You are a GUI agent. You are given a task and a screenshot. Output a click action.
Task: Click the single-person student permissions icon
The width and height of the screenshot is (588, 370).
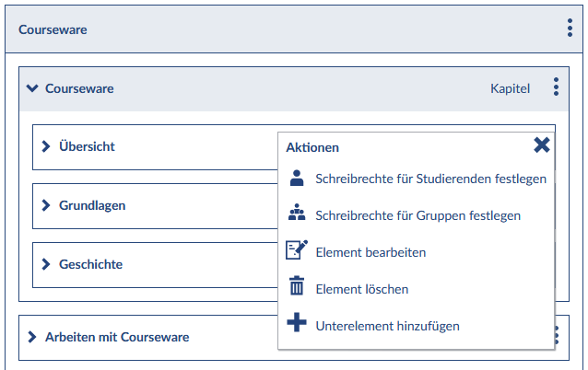[x=297, y=178]
